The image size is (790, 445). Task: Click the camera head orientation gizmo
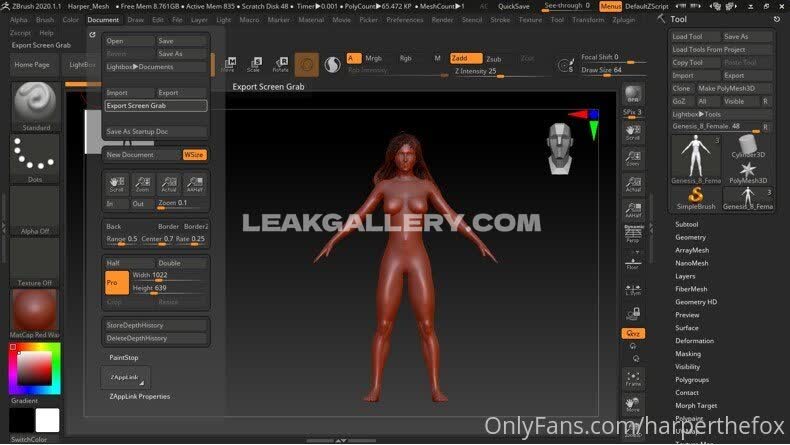[560, 149]
